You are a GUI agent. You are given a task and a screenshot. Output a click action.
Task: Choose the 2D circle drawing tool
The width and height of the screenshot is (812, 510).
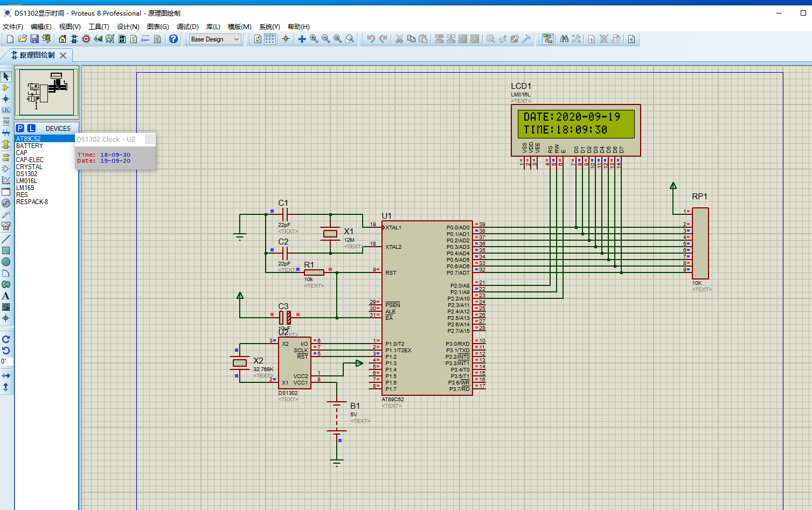click(6, 262)
